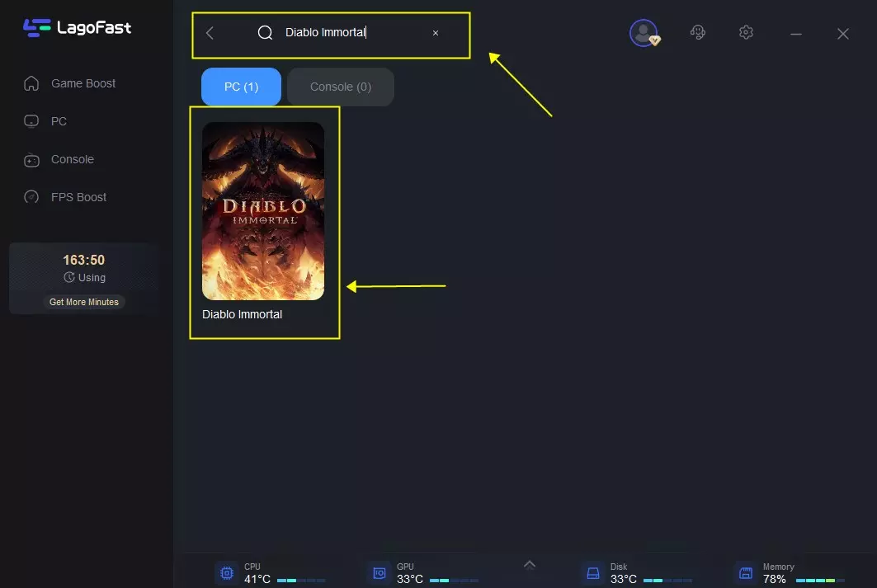877x588 pixels.
Task: Click the Console gamepad icon in sidebar
Action: (x=31, y=160)
